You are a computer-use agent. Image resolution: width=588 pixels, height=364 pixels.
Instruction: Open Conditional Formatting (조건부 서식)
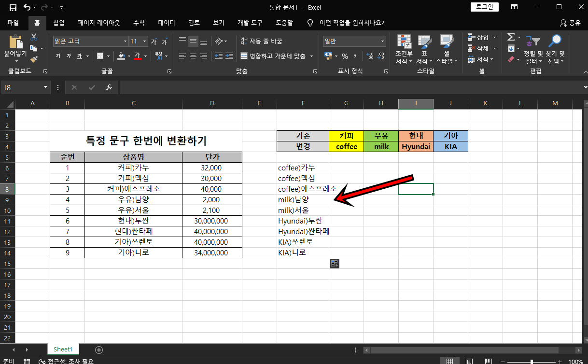click(404, 49)
